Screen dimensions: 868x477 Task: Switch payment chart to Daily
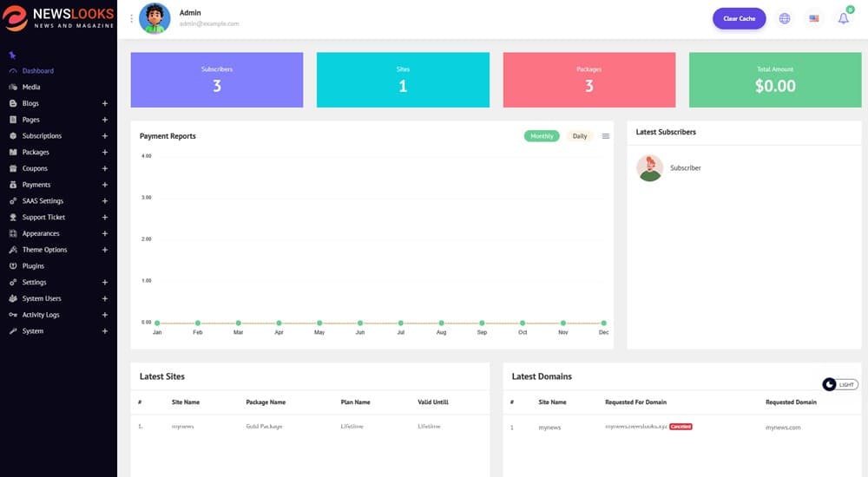tap(579, 136)
